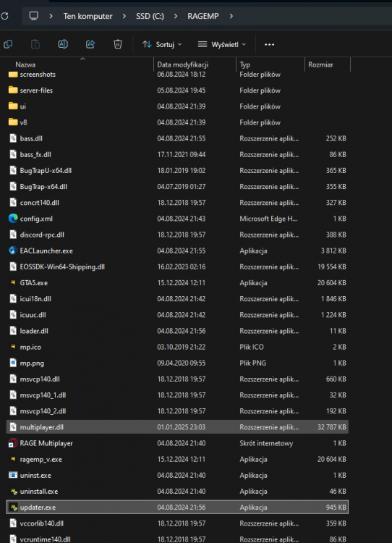Select the vccorlib140.dll file name
This screenshot has height=543, width=392.
click(x=41, y=523)
